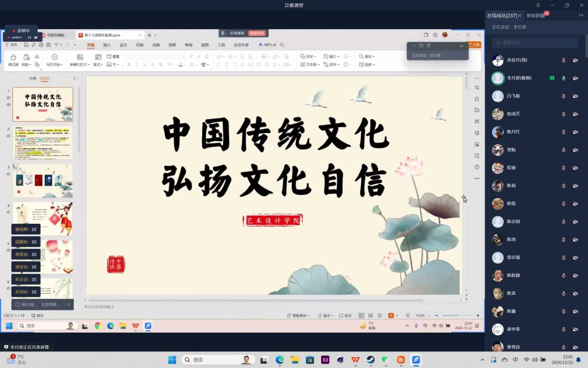Click the 搜索成员 member search field
This screenshot has width=588, height=368.
point(535,43)
